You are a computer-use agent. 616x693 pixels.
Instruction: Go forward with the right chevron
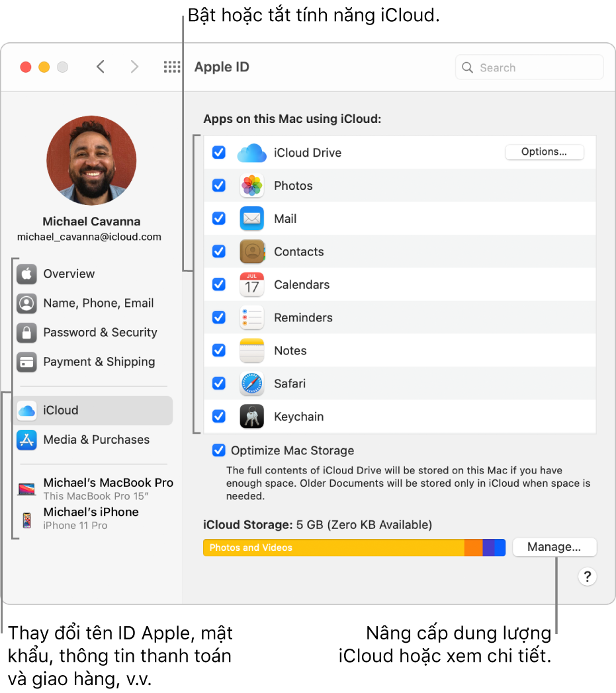pyautogui.click(x=134, y=67)
